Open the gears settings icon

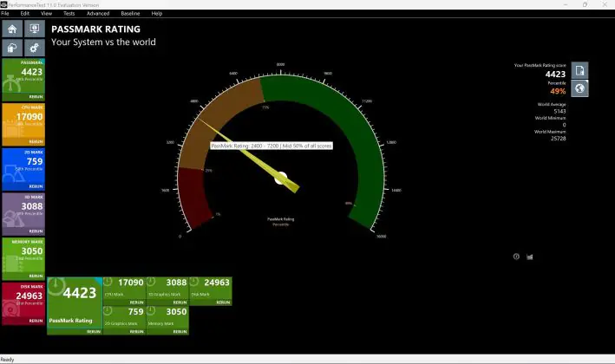pos(35,49)
